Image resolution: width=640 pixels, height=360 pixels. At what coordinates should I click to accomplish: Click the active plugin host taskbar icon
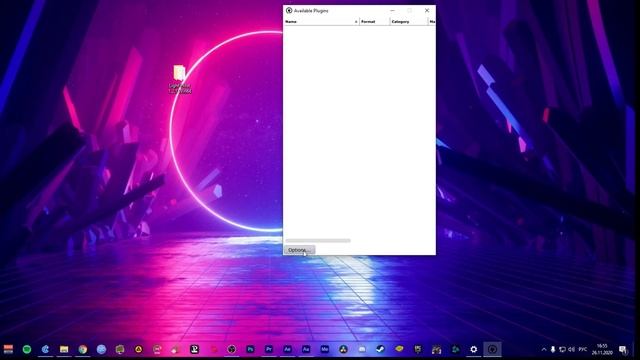pyautogui.click(x=492, y=349)
